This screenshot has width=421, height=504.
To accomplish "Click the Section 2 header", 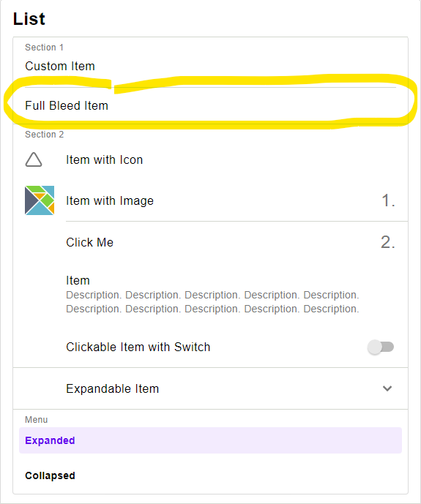I will [45, 134].
